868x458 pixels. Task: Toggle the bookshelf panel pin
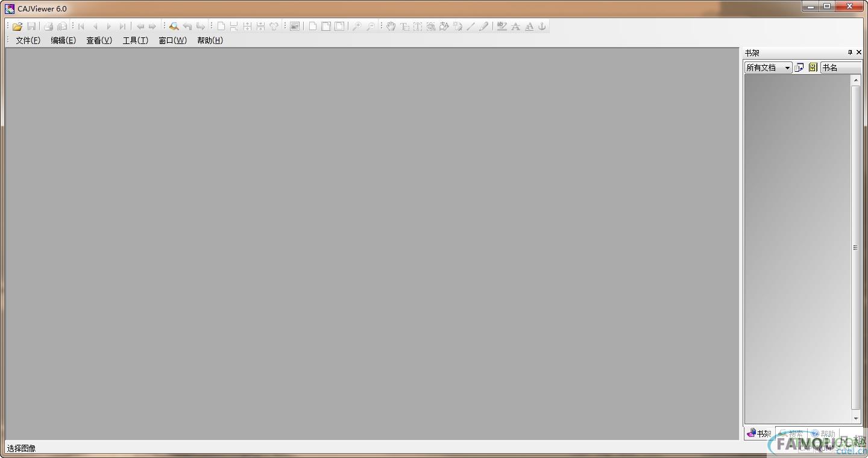click(850, 52)
